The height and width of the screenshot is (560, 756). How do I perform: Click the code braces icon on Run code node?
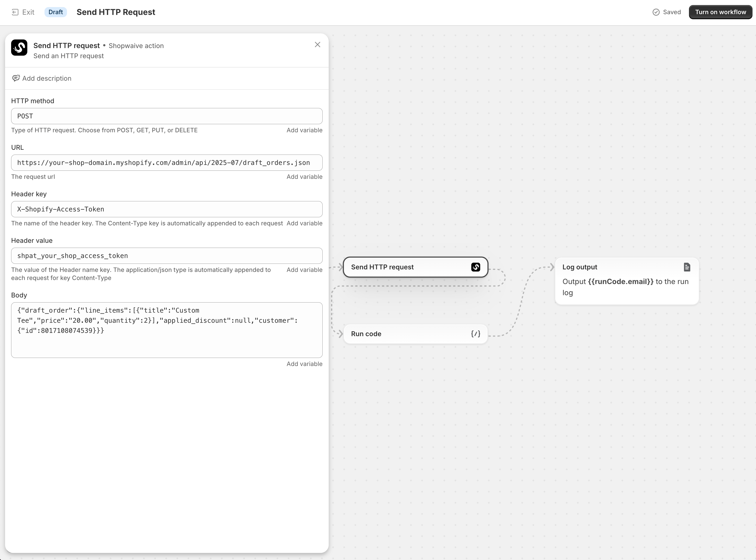(x=475, y=334)
